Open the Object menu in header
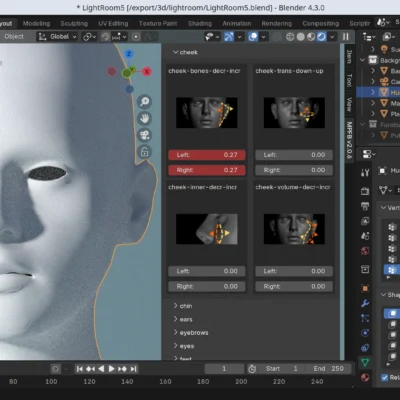The image size is (400, 400). pos(14,36)
